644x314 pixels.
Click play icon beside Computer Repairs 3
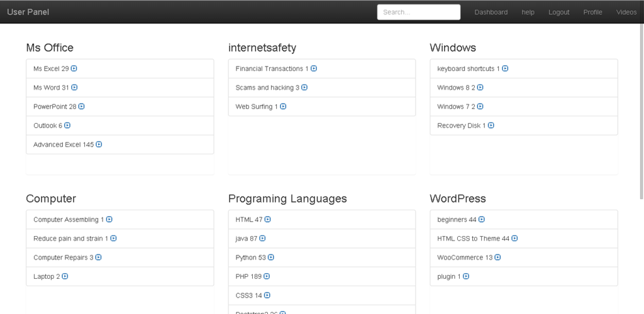pos(99,257)
